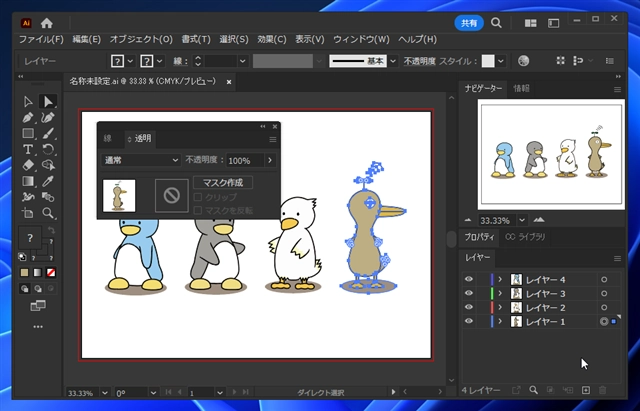Expand レイヤー 3 contents

[500, 293]
